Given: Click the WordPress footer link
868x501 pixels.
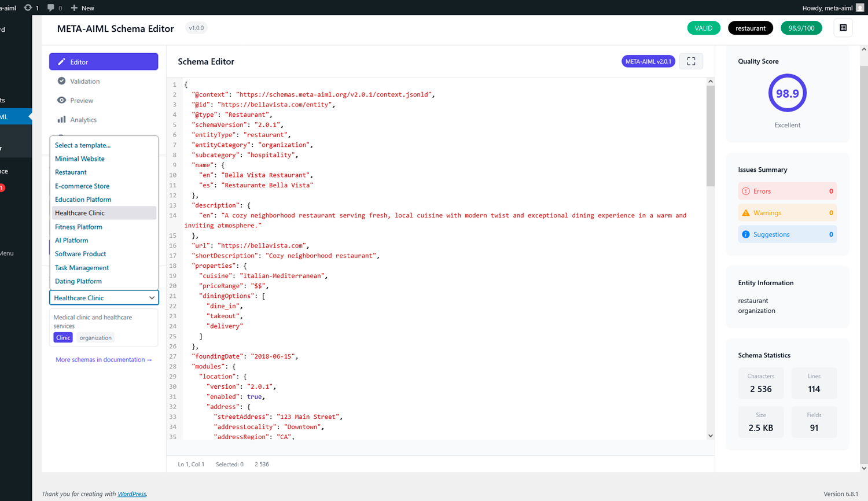Looking at the screenshot, I should coord(132,494).
